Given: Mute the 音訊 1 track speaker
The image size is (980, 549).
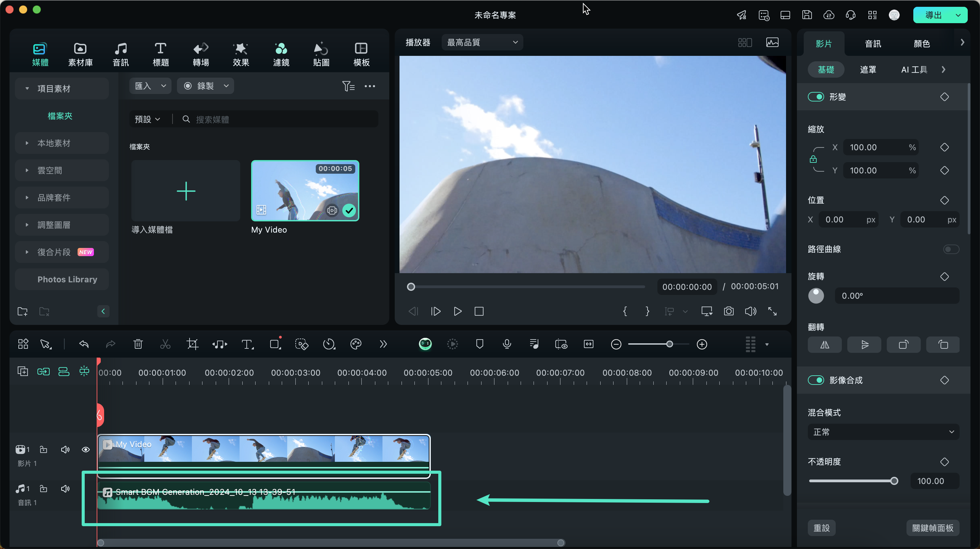Looking at the screenshot, I should click(65, 488).
